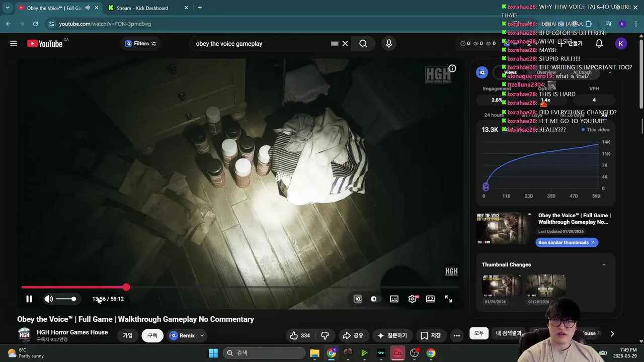Open the first Thumbnail Changes image

click(502, 286)
